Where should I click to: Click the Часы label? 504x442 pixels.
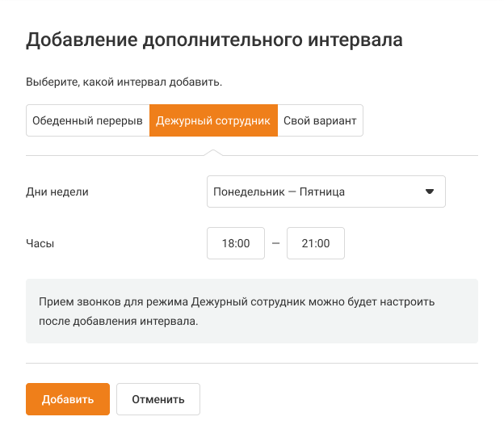pyautogui.click(x=40, y=242)
